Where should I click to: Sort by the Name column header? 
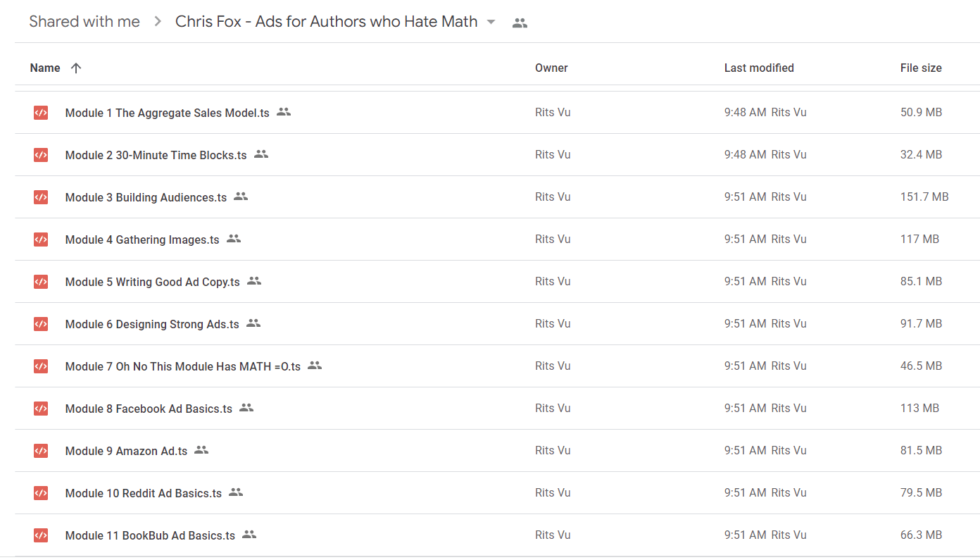coord(45,68)
